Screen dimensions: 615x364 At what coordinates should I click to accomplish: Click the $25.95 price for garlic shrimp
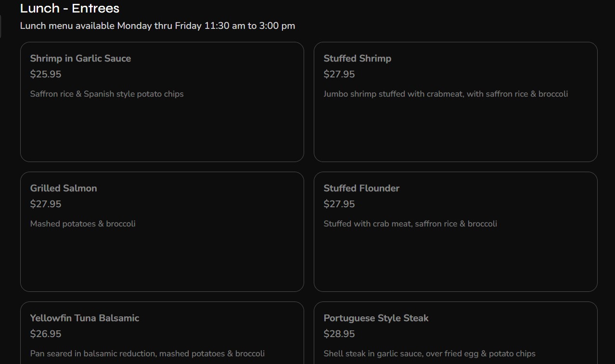tap(46, 74)
